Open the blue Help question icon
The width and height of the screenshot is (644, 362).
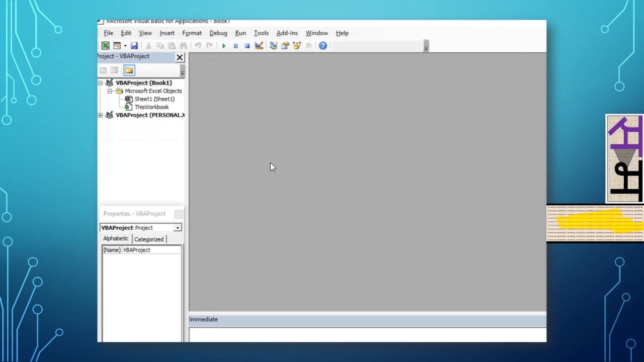323,46
